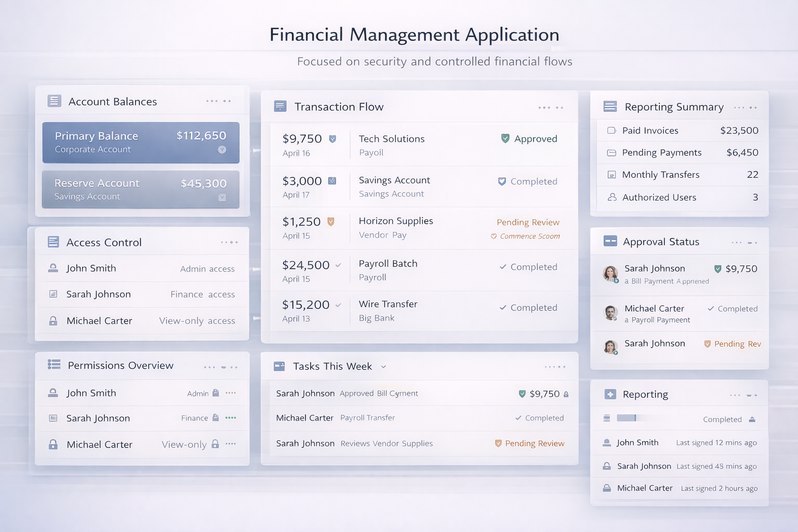Image resolution: width=798 pixels, height=532 pixels.
Task: Open the Access Control more options menu
Action: tap(229, 243)
